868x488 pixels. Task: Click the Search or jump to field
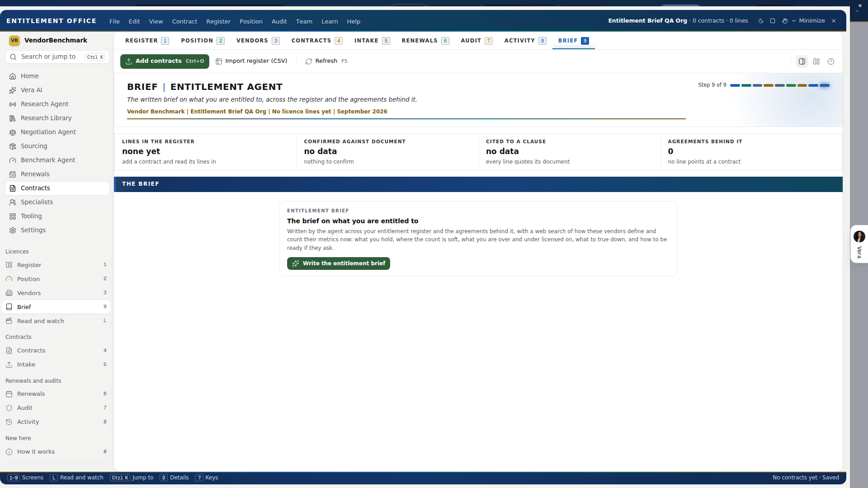pos(57,57)
